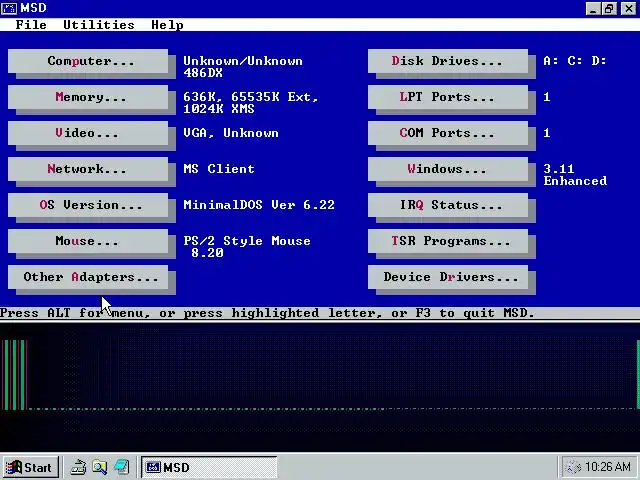Click the "3.11 Enhanced" Windows text

click(575, 175)
